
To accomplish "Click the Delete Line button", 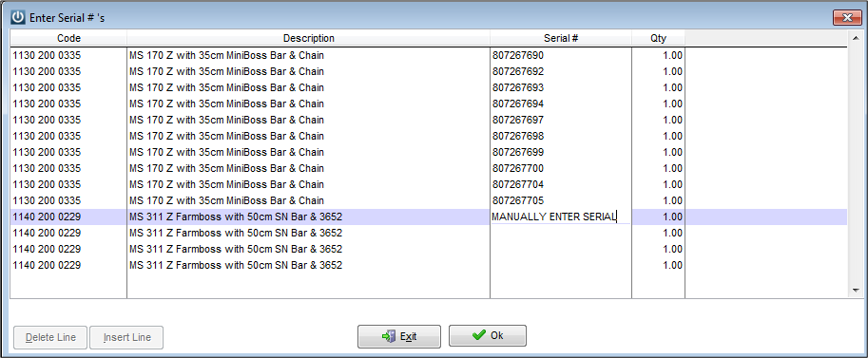I will click(x=50, y=337).
